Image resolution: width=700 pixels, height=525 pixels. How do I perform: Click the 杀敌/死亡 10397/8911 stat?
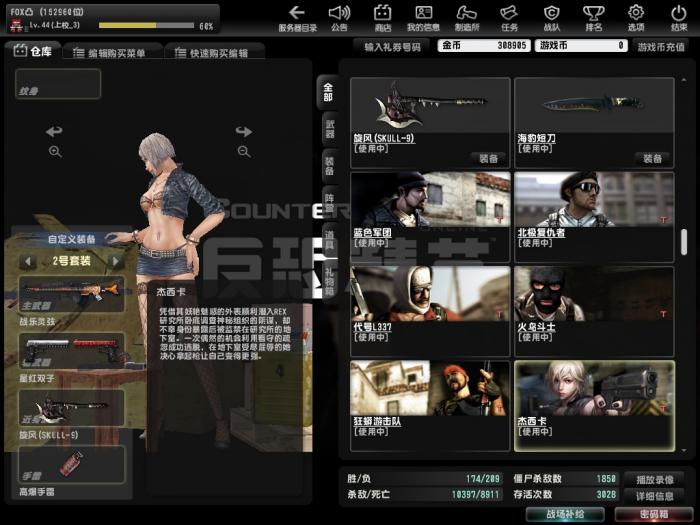click(x=423, y=495)
